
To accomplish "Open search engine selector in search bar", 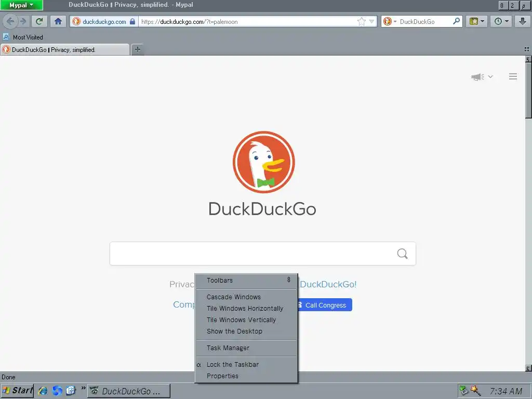I will coord(390,21).
